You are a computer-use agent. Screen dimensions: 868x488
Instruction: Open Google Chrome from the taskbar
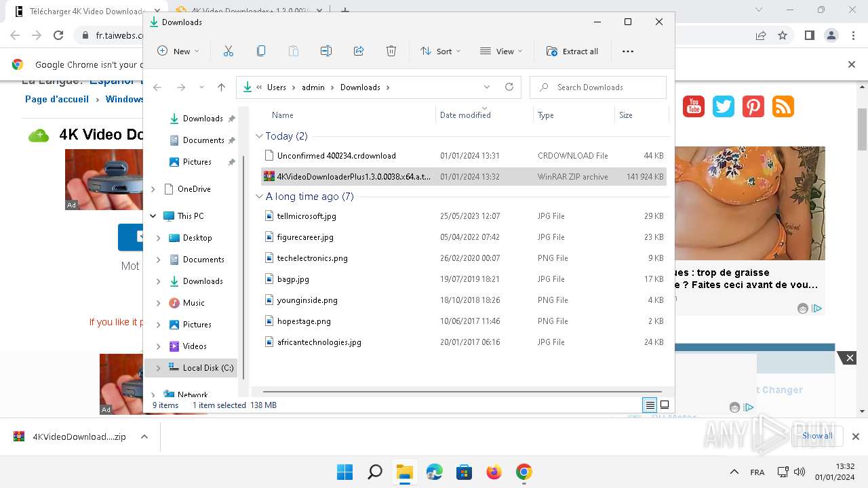coord(524,472)
